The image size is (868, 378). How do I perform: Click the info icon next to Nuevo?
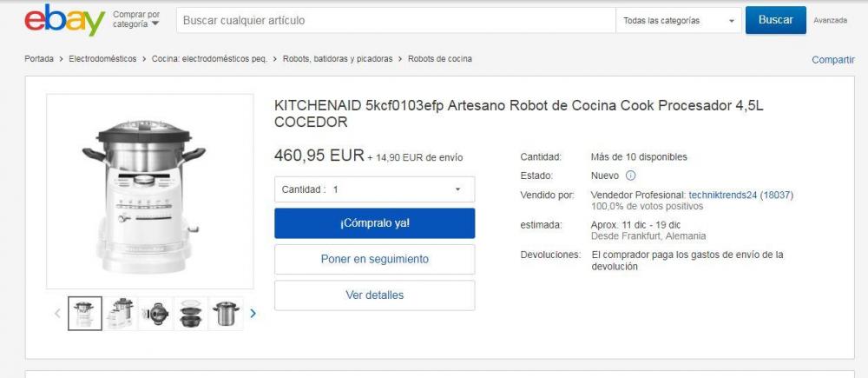[x=630, y=176]
